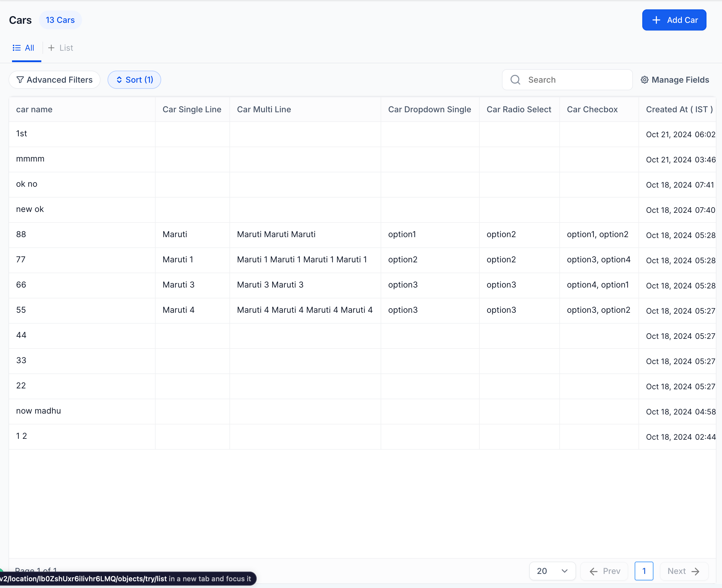Go to page 1 button
This screenshot has width=722, height=588.
[644, 571]
